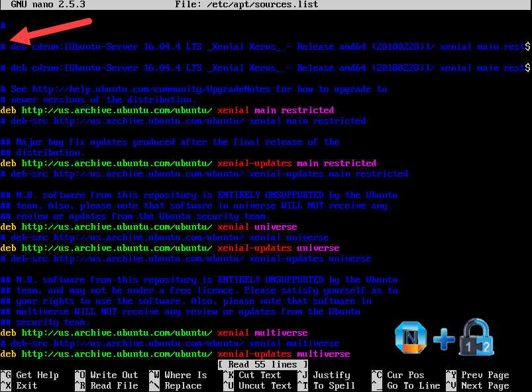Click the 'your rights to use the software' line
The height and width of the screenshot is (392, 532).
tap(186, 301)
